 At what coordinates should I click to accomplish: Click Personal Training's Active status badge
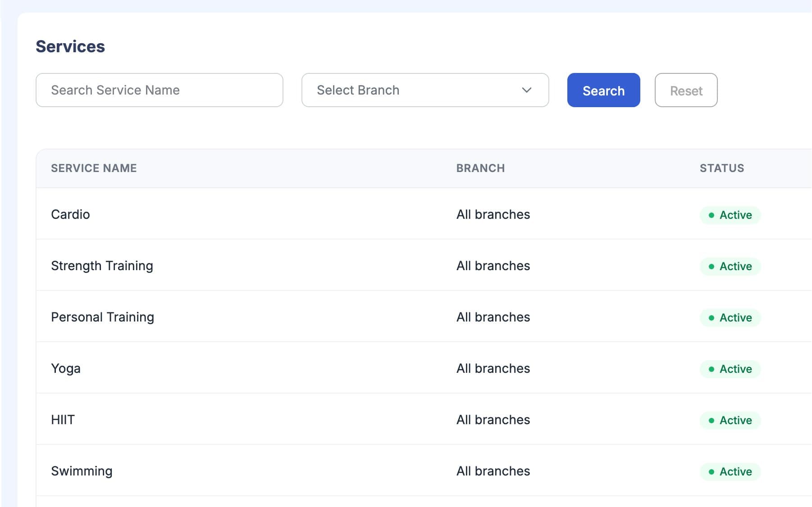click(730, 317)
